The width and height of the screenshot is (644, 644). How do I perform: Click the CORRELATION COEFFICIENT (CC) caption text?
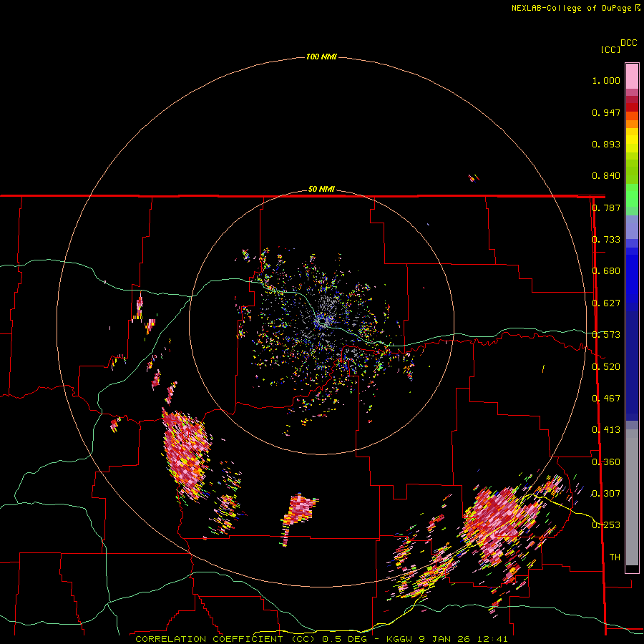click(x=225, y=639)
